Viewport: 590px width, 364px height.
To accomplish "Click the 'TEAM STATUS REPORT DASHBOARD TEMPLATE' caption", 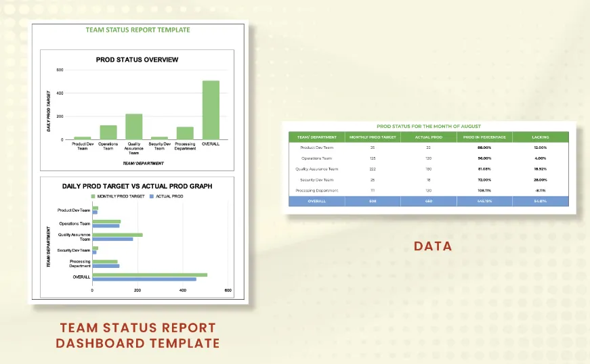I will click(138, 336).
